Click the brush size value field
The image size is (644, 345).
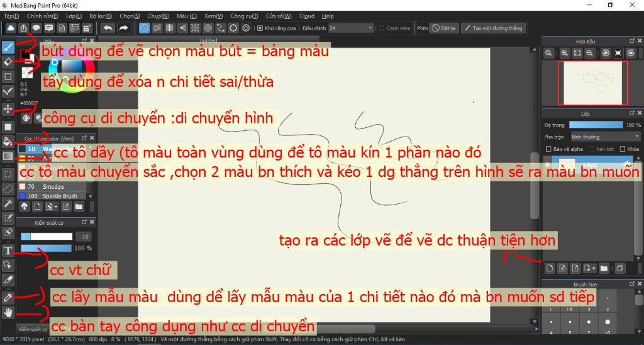pos(84,237)
